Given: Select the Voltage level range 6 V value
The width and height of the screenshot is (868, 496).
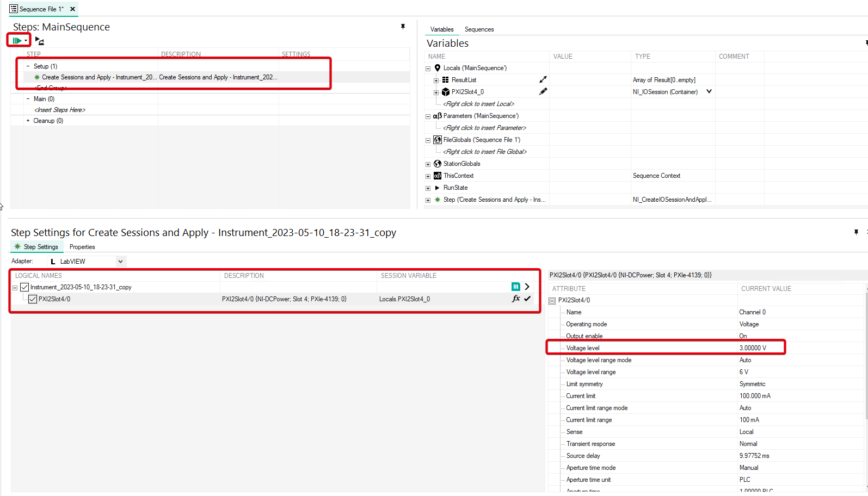Looking at the screenshot, I should [x=743, y=372].
